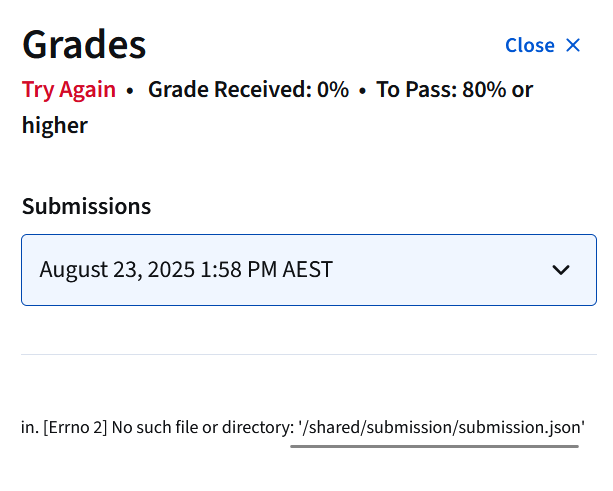Click the X icon beside Close
The image size is (613, 491).
pyautogui.click(x=573, y=45)
